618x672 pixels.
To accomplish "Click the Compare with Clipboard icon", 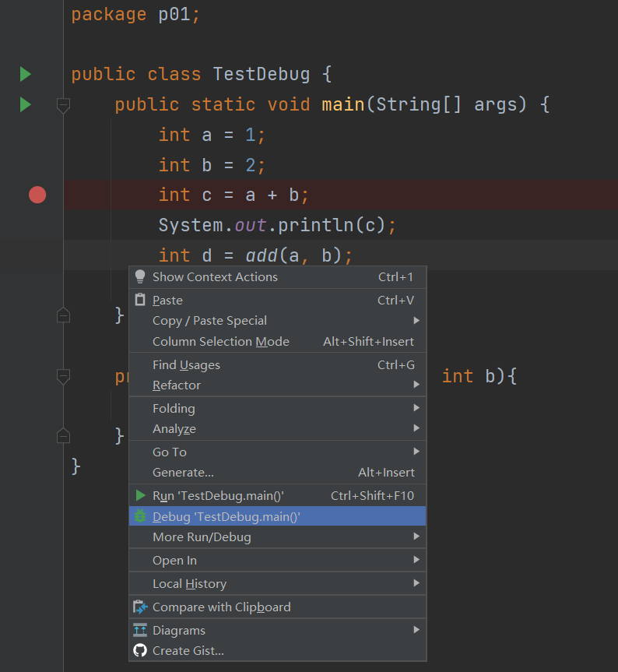I will click(140, 607).
